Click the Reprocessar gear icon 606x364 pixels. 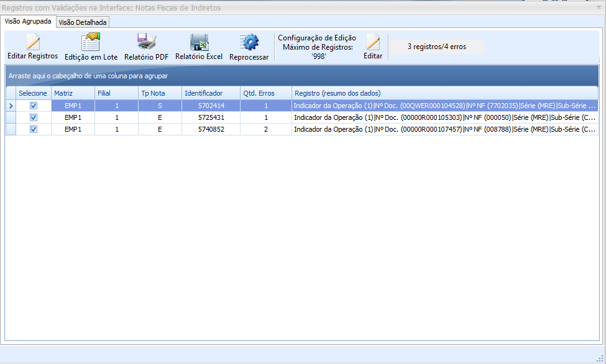click(x=249, y=42)
